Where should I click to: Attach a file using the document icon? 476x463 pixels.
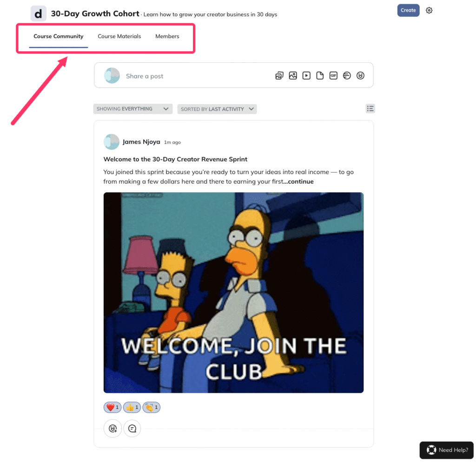(320, 76)
